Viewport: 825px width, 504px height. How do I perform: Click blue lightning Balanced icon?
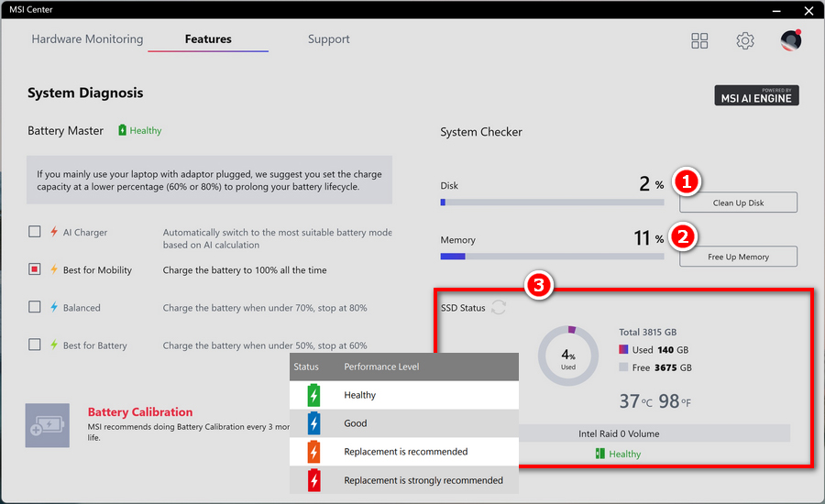pyautogui.click(x=54, y=307)
